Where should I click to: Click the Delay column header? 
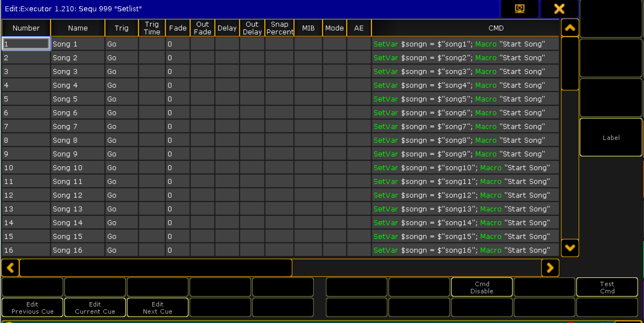coord(227,28)
